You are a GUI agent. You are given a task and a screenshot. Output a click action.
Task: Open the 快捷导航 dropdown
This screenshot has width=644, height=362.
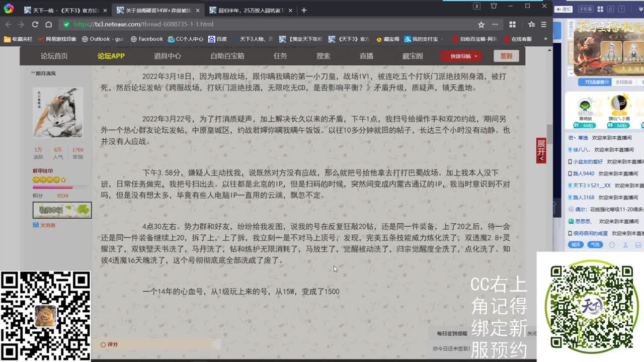pyautogui.click(x=460, y=56)
